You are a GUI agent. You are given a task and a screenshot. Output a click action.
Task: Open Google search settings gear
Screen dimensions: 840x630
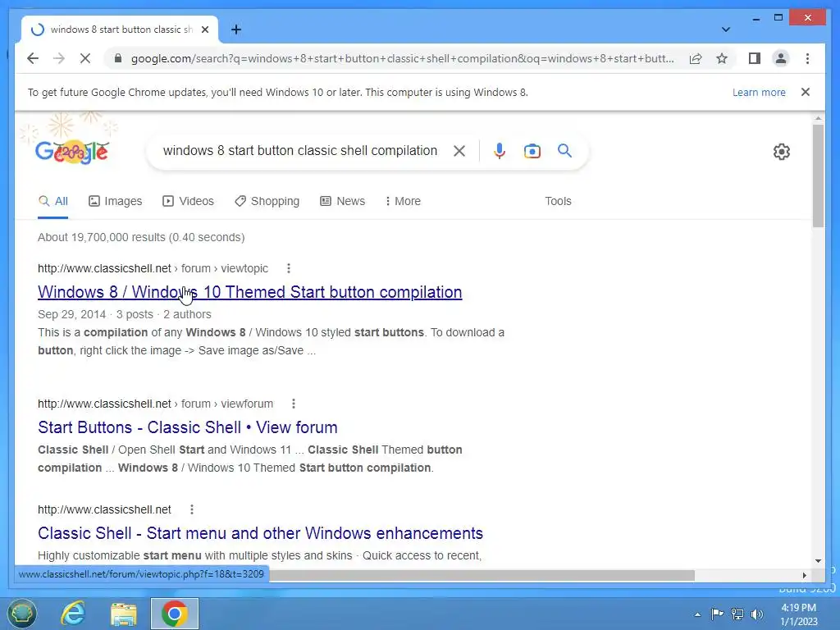[781, 152]
